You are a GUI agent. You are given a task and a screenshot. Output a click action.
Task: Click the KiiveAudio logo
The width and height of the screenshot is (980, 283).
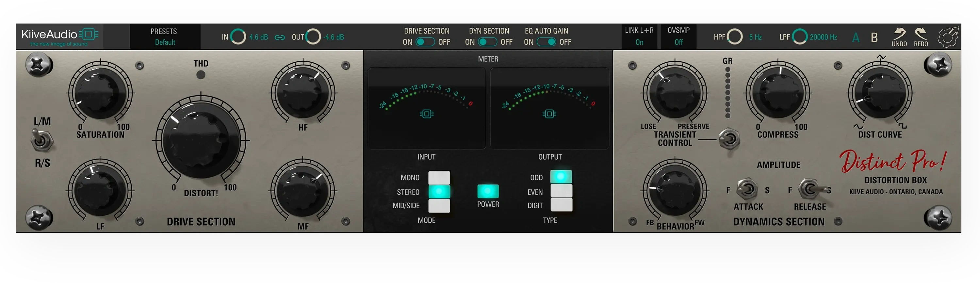pyautogui.click(x=60, y=37)
